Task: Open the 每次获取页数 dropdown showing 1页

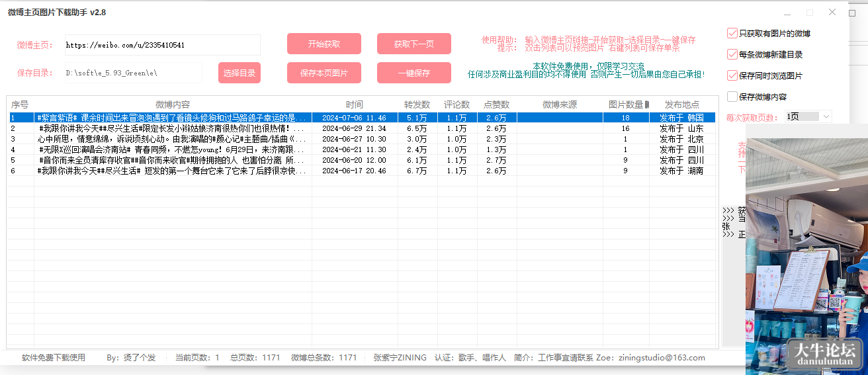Action: pyautogui.click(x=808, y=116)
